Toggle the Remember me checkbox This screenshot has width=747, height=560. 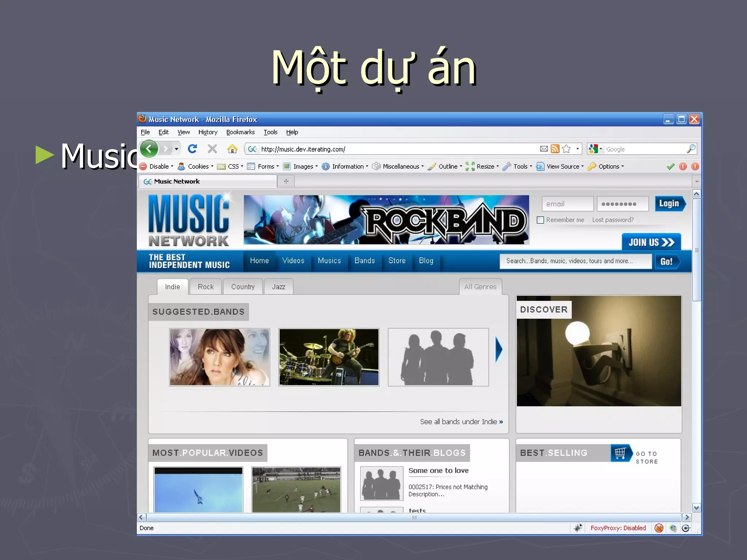pyautogui.click(x=541, y=220)
